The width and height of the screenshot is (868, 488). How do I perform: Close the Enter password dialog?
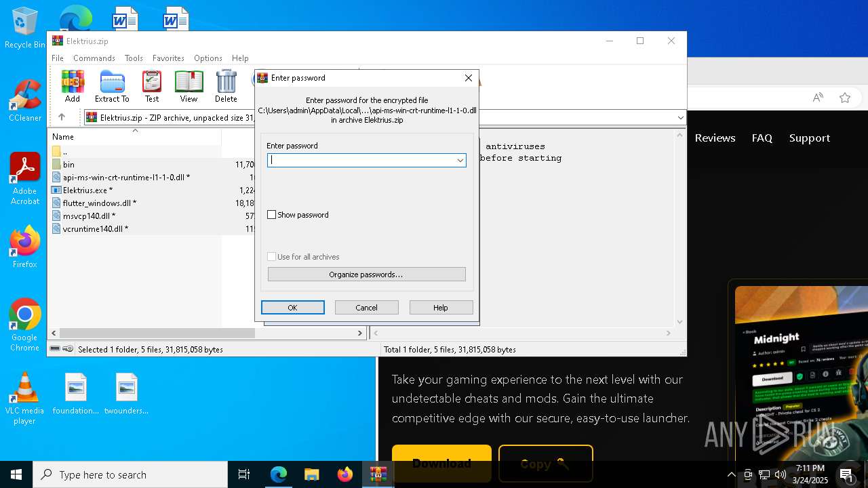tap(468, 78)
